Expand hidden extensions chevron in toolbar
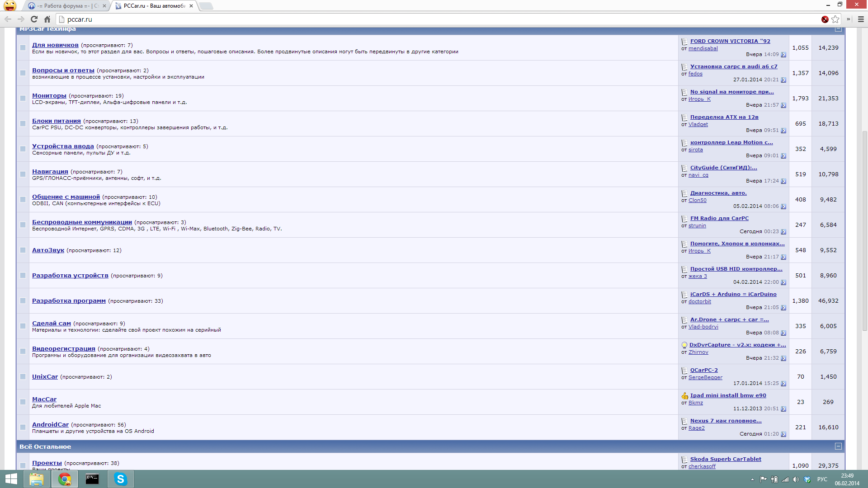This screenshot has height=488, width=868. click(848, 19)
